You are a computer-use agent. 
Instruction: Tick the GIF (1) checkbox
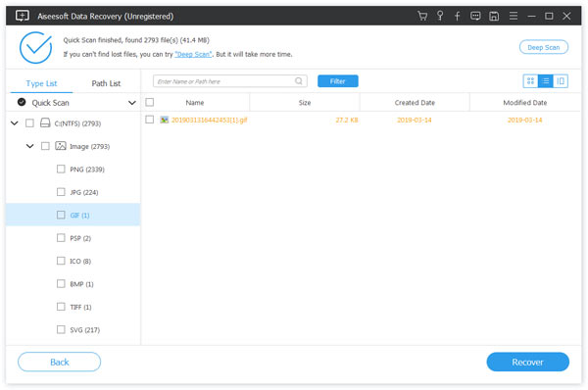coord(61,215)
